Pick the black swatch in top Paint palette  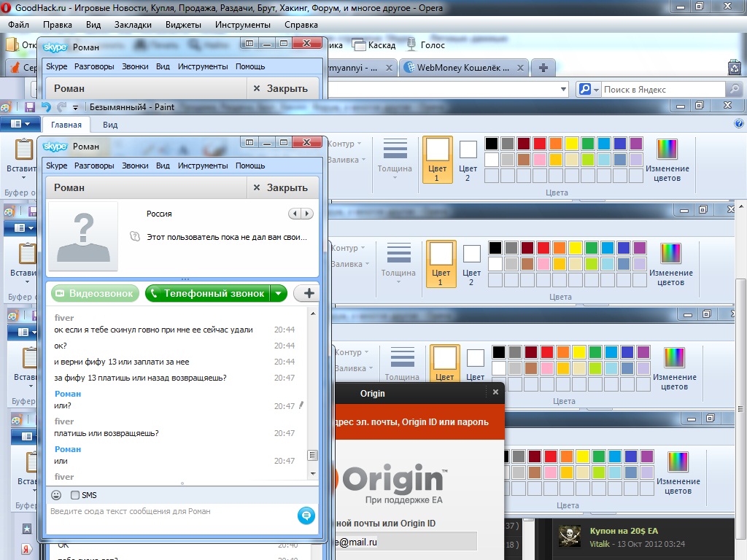[491, 144]
